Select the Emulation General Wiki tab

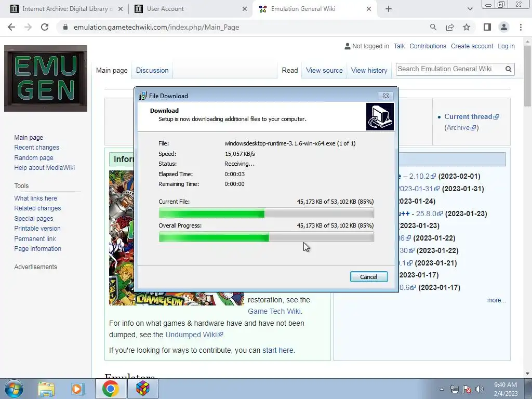tap(314, 9)
